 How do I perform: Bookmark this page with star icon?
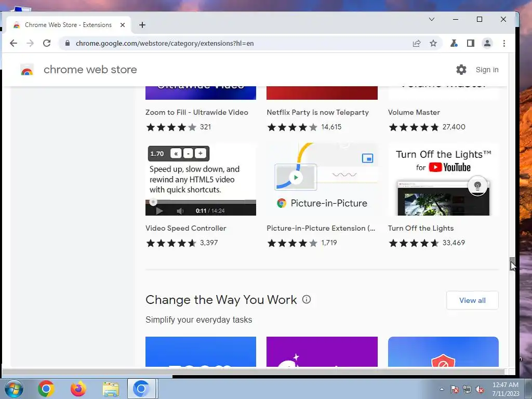[433, 43]
